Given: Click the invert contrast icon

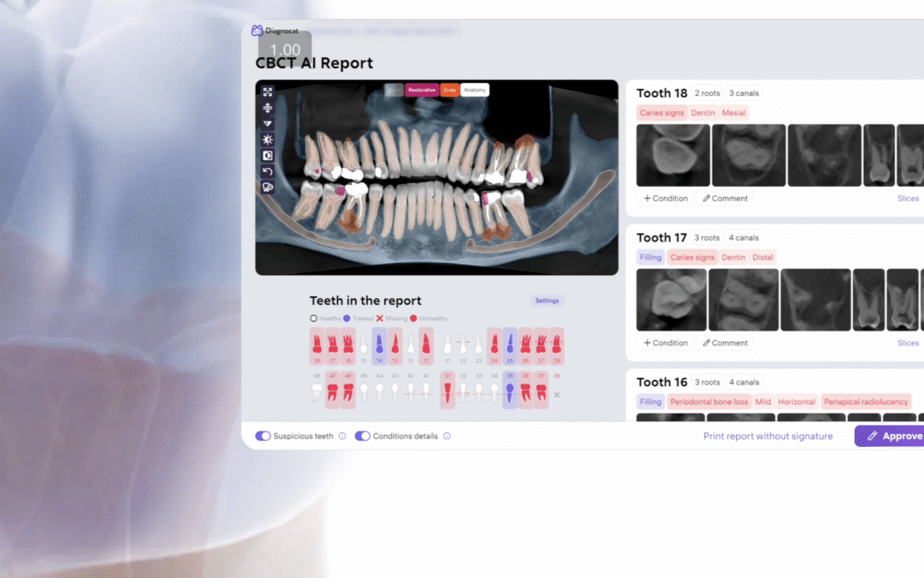Looking at the screenshot, I should [x=268, y=155].
